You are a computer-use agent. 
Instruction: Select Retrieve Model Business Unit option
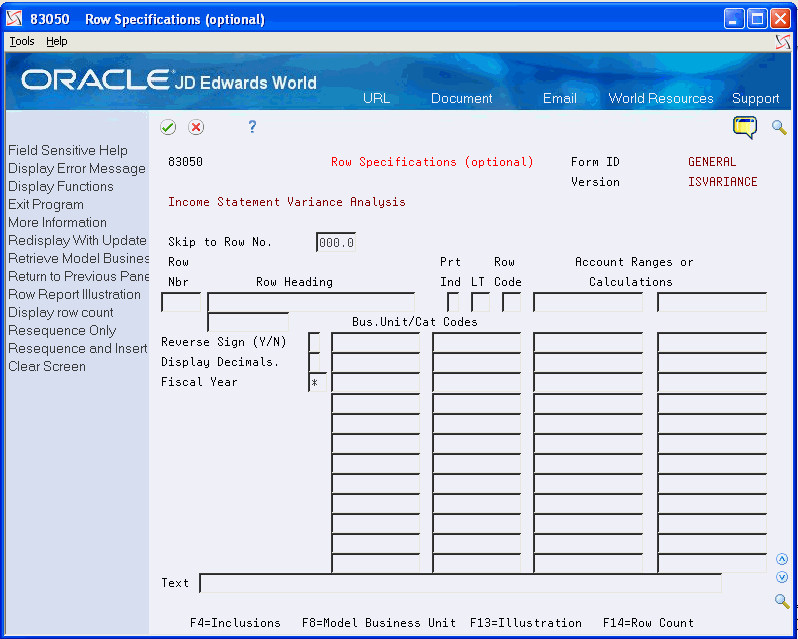pyautogui.click(x=79, y=258)
